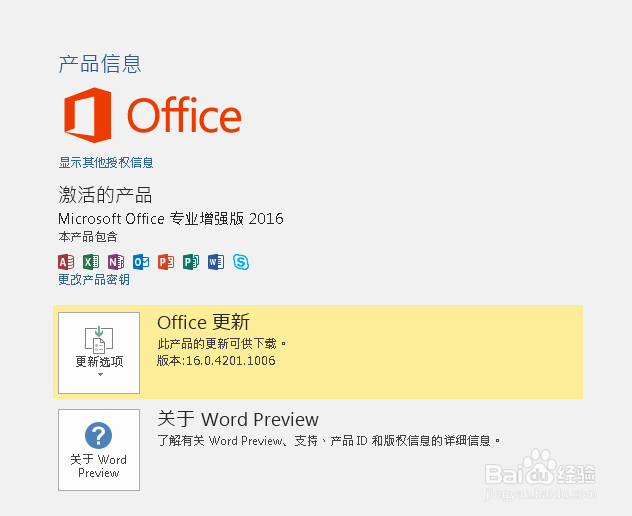
Task: Open 显示其他授权信息 link
Action: click(106, 162)
